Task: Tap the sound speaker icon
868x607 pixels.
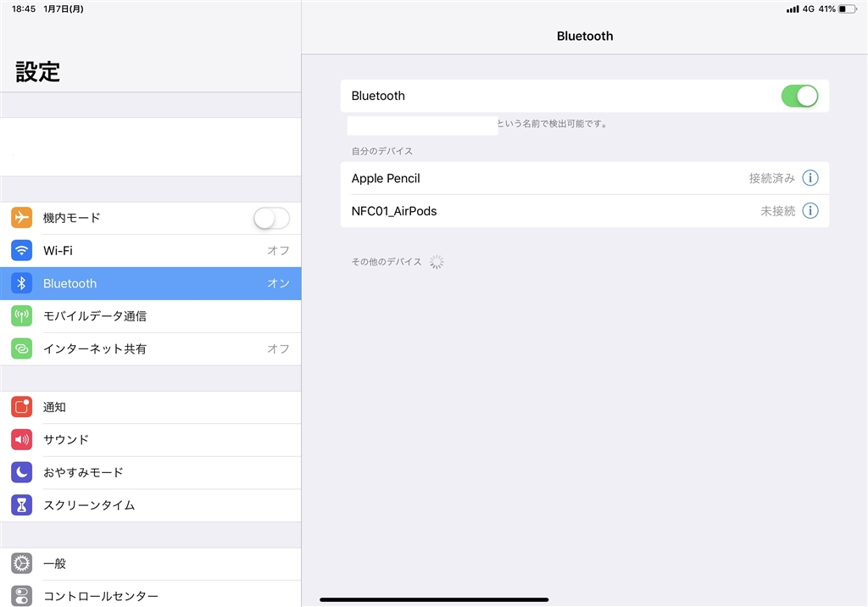Action: (x=21, y=440)
